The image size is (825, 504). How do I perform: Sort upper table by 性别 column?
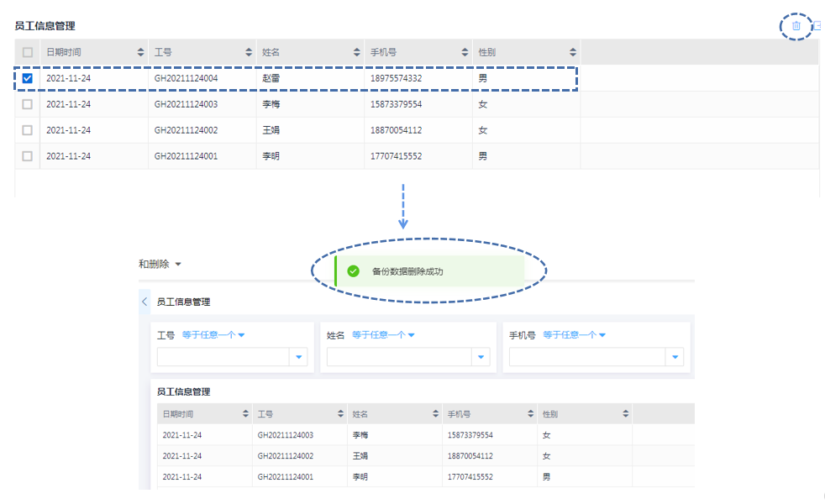coord(573,52)
